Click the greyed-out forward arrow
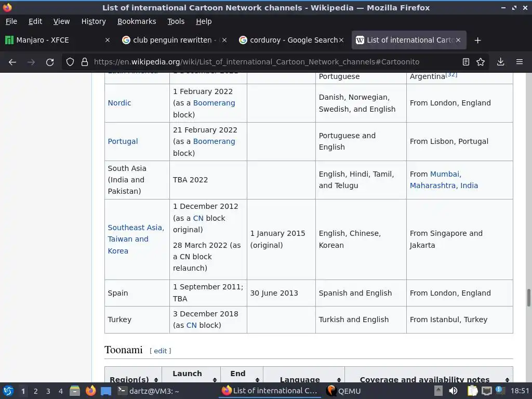The width and height of the screenshot is (532, 399). click(x=31, y=62)
